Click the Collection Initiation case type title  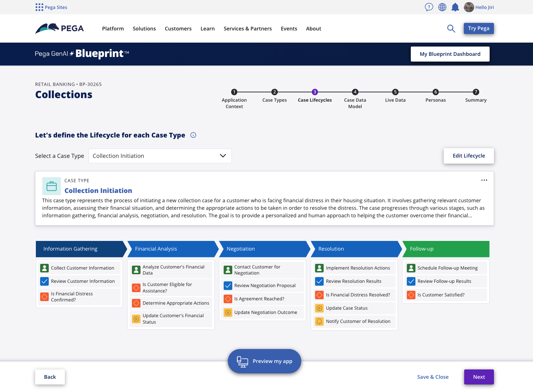click(98, 190)
